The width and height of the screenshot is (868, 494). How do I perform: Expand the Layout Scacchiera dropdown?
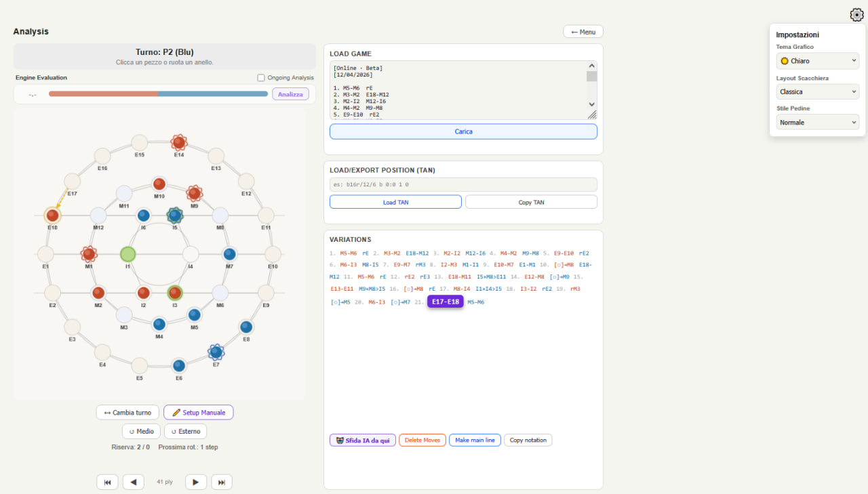click(x=817, y=91)
